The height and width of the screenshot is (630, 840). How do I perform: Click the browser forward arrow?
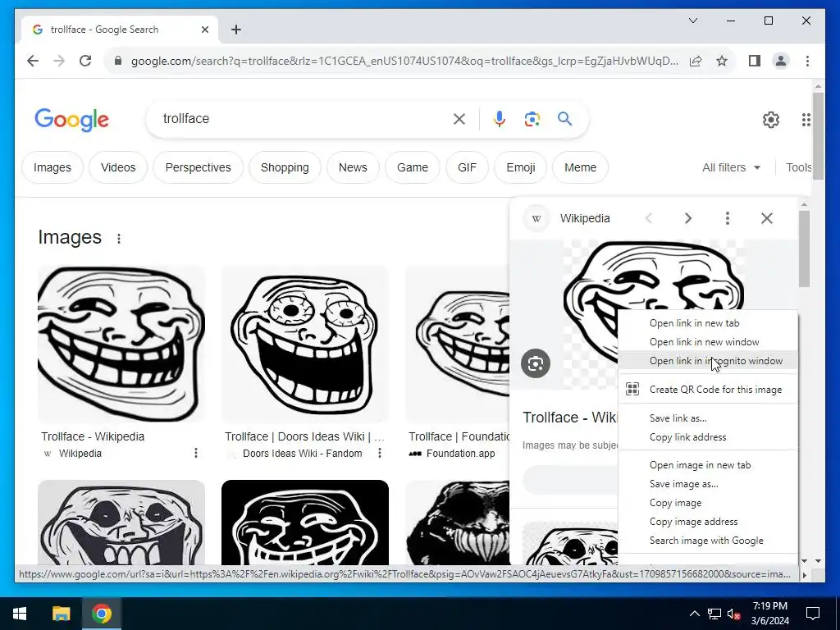(59, 61)
